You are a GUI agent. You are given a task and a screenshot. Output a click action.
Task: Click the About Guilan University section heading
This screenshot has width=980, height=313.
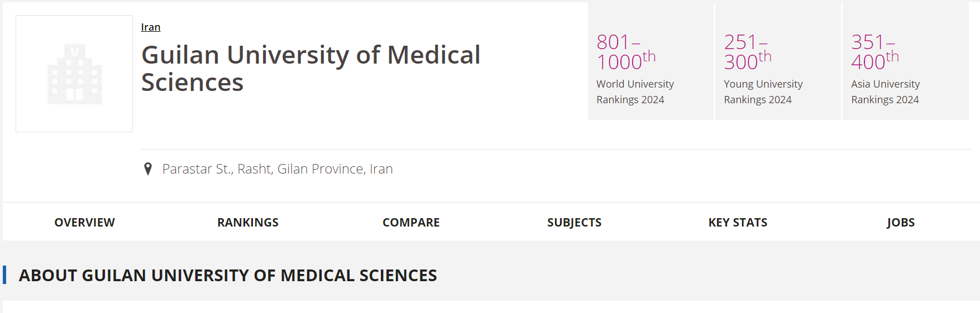pos(228,275)
